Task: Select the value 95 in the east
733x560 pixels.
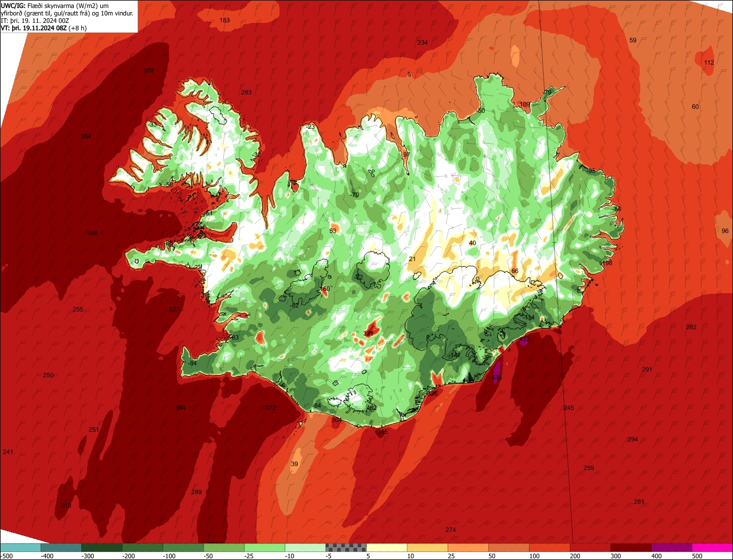Action: click(592, 171)
